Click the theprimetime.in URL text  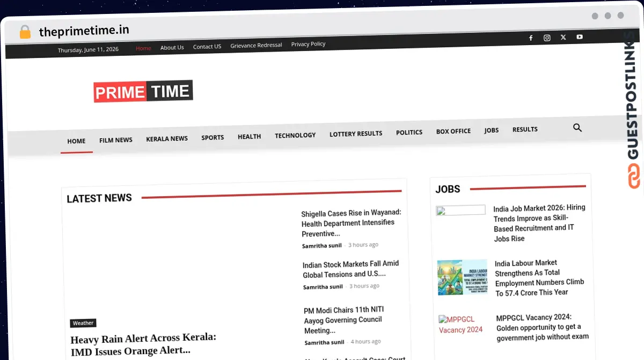pyautogui.click(x=84, y=31)
